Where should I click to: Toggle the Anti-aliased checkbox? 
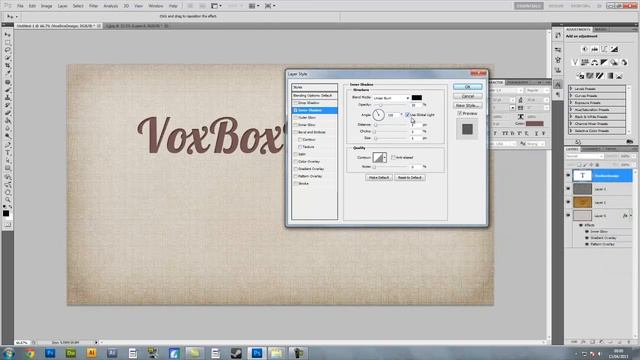393,158
